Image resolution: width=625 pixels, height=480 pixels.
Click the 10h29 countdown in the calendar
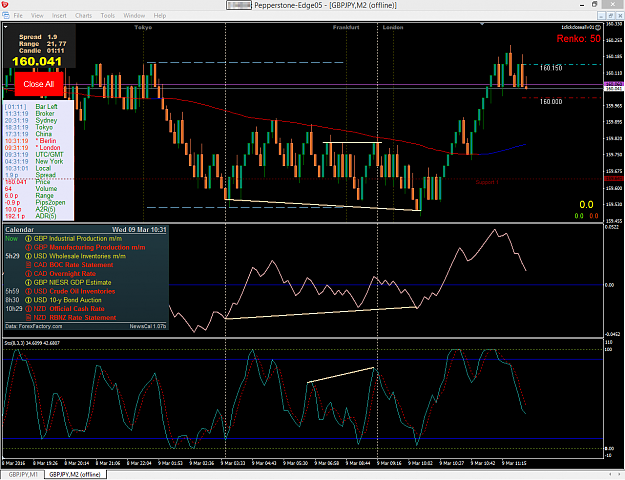click(x=14, y=309)
